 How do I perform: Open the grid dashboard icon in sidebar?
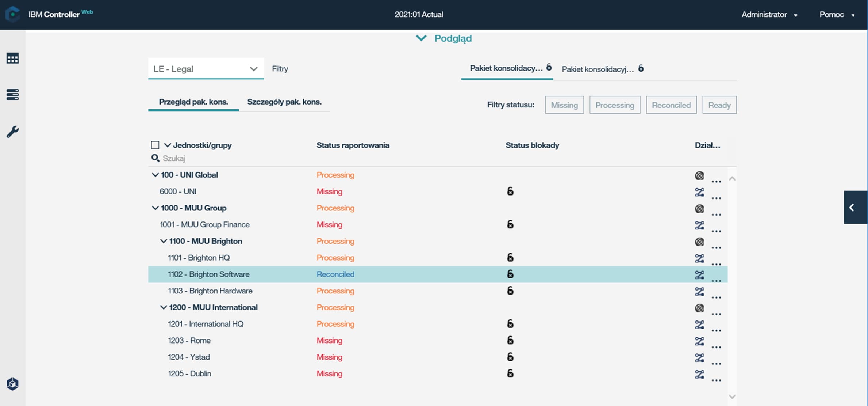pos(12,58)
